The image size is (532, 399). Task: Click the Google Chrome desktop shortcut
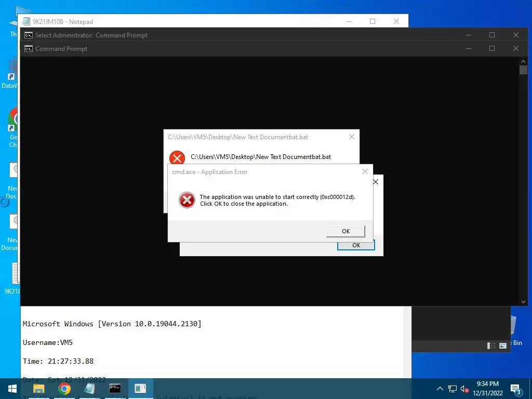13,128
